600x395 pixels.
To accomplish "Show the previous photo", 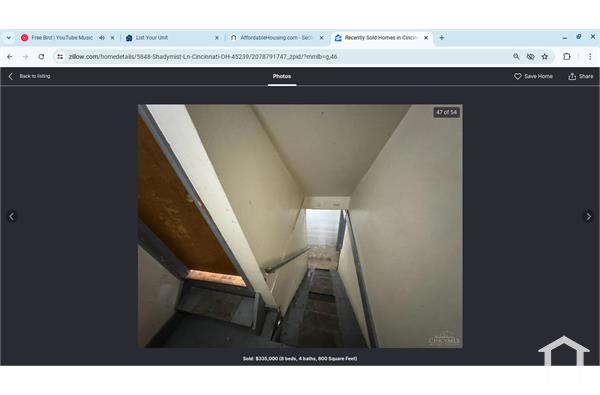I will click(x=11, y=217).
